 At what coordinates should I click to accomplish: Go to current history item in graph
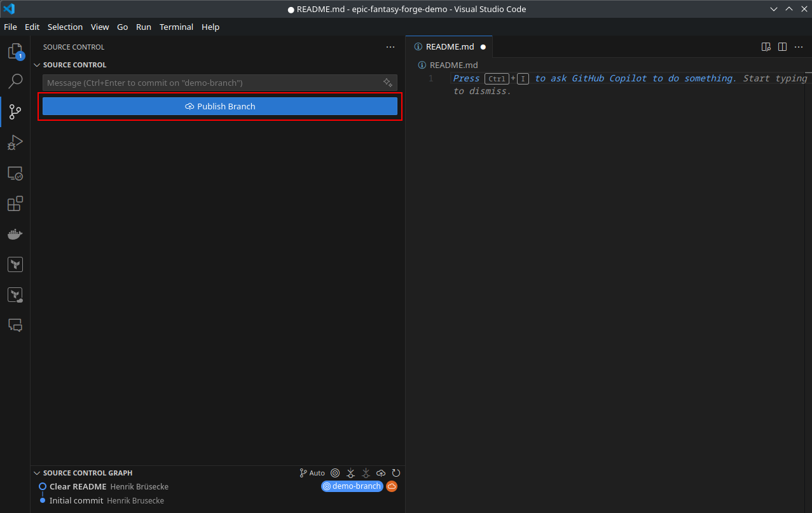pyautogui.click(x=335, y=473)
